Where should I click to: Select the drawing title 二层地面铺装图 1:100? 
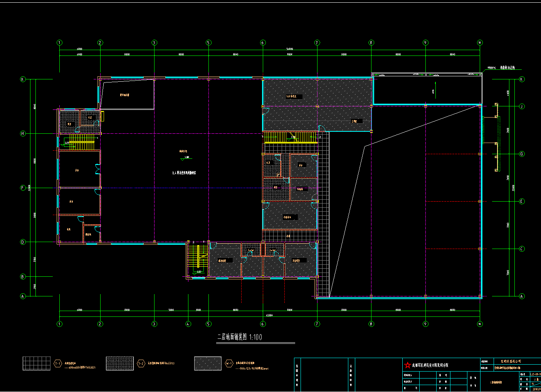pyautogui.click(x=240, y=337)
